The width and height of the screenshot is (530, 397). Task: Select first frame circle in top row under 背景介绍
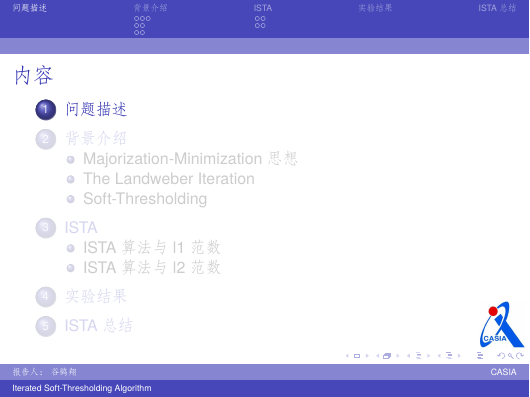coord(136,19)
